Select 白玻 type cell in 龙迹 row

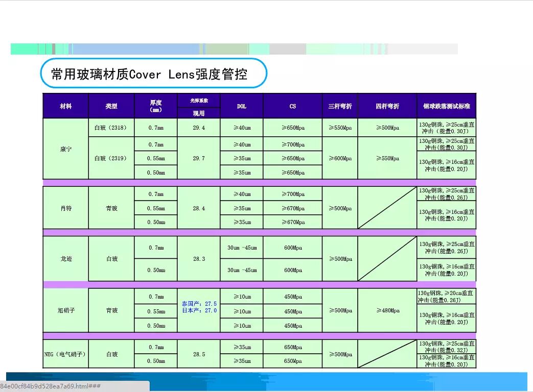(111, 259)
